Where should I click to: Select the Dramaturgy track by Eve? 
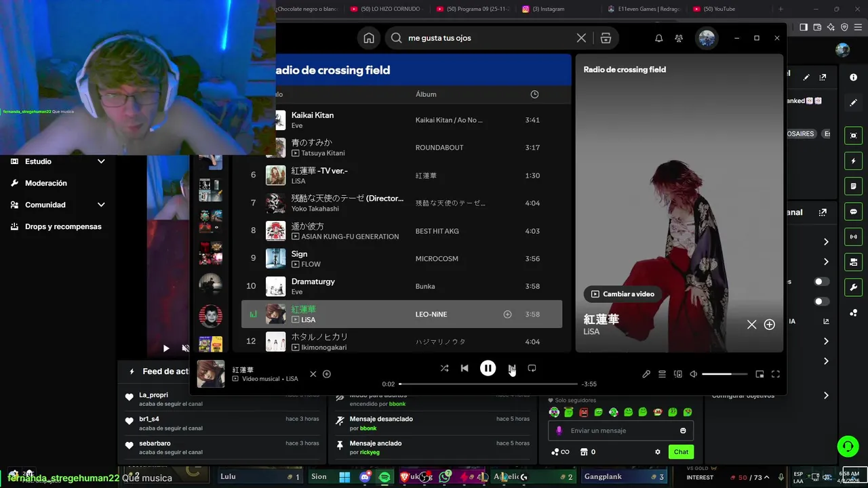[401, 287]
